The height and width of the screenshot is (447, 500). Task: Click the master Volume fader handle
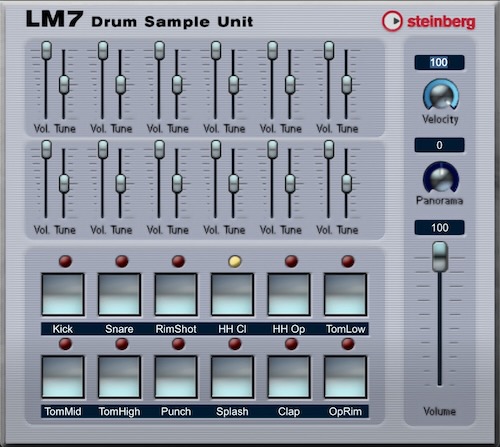[x=440, y=256]
